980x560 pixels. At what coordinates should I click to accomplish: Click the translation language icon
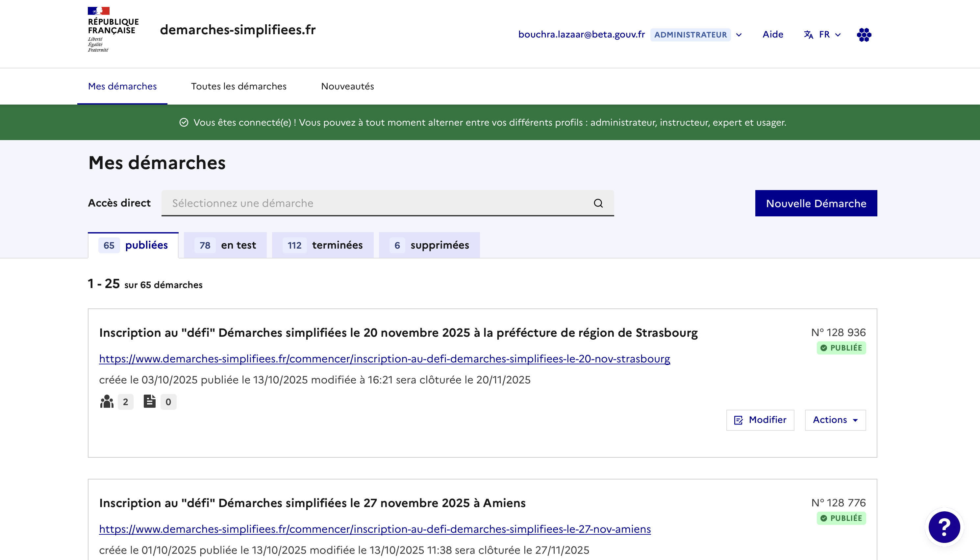[x=808, y=35]
